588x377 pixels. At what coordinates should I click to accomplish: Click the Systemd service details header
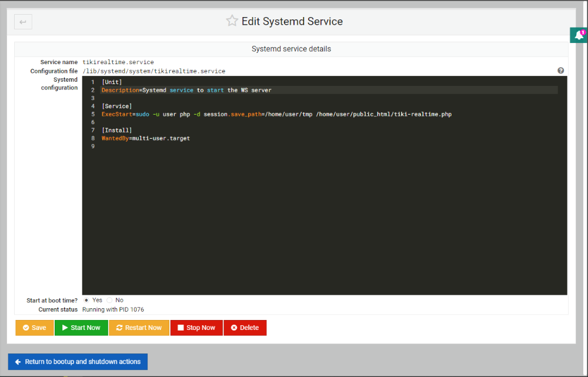point(292,49)
